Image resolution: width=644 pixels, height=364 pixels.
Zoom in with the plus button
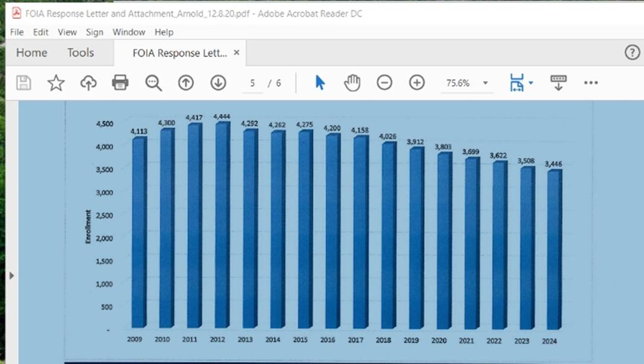coord(417,83)
